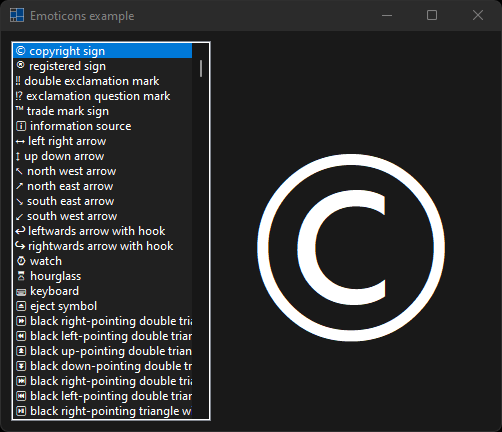The image size is (502, 432).
Task: Choose the double exclamation mark item
Action: coord(103,81)
